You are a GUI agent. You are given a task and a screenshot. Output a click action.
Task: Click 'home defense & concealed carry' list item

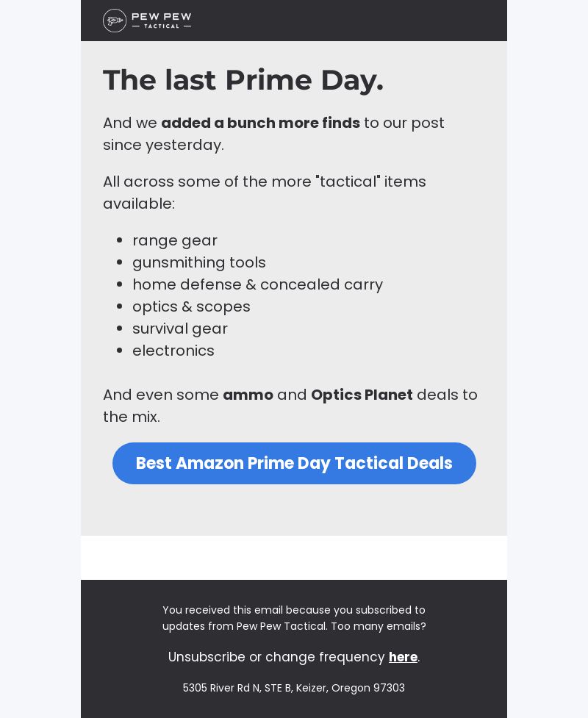[258, 284]
